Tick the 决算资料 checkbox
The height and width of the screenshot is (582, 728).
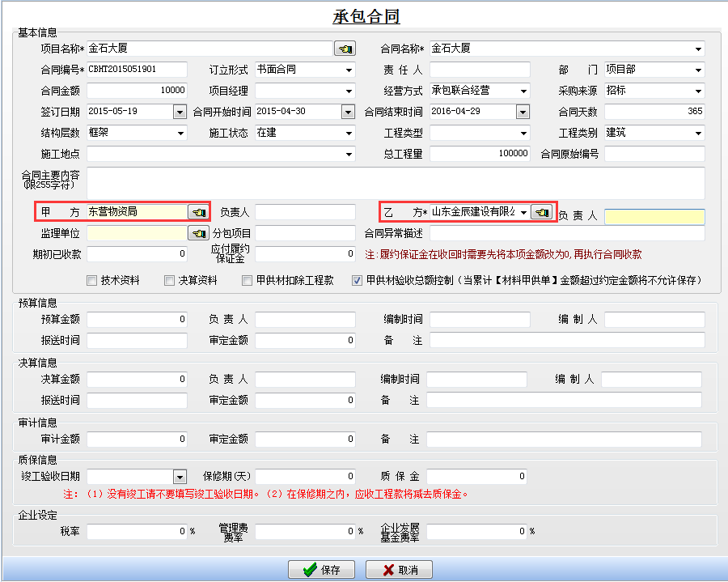pos(170,281)
